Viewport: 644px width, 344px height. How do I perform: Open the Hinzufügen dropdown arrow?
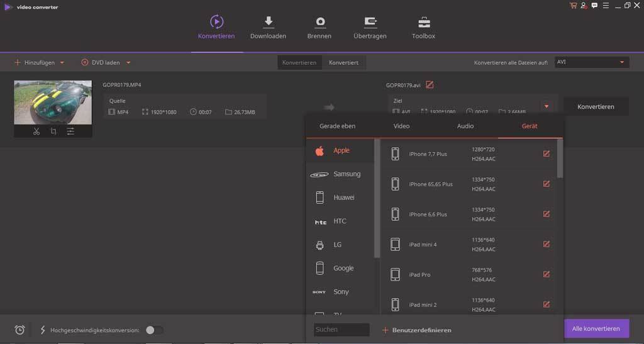coord(62,63)
